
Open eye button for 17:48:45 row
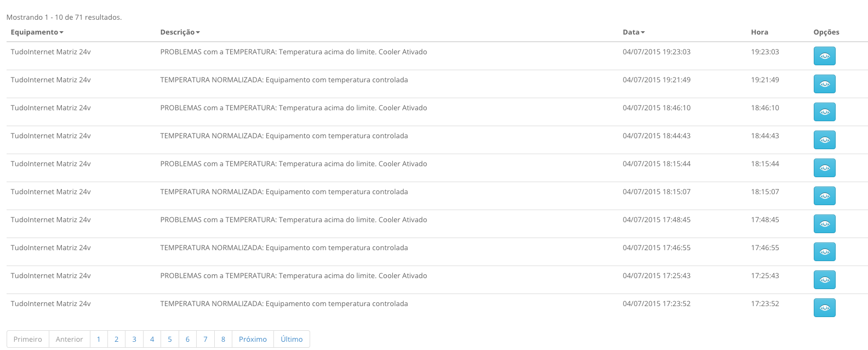coord(824,224)
